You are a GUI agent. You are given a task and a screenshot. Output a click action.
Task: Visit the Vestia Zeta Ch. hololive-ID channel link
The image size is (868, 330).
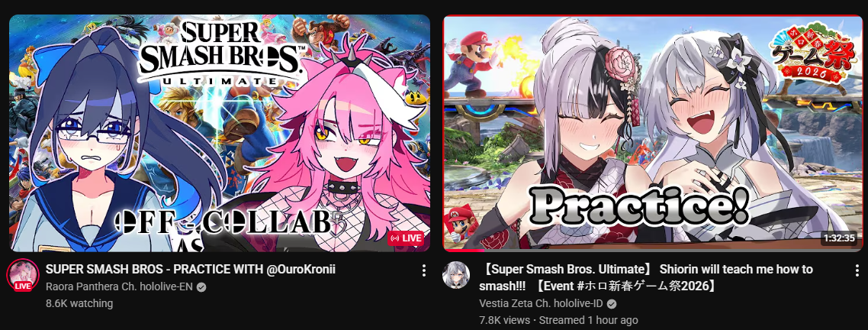click(542, 304)
